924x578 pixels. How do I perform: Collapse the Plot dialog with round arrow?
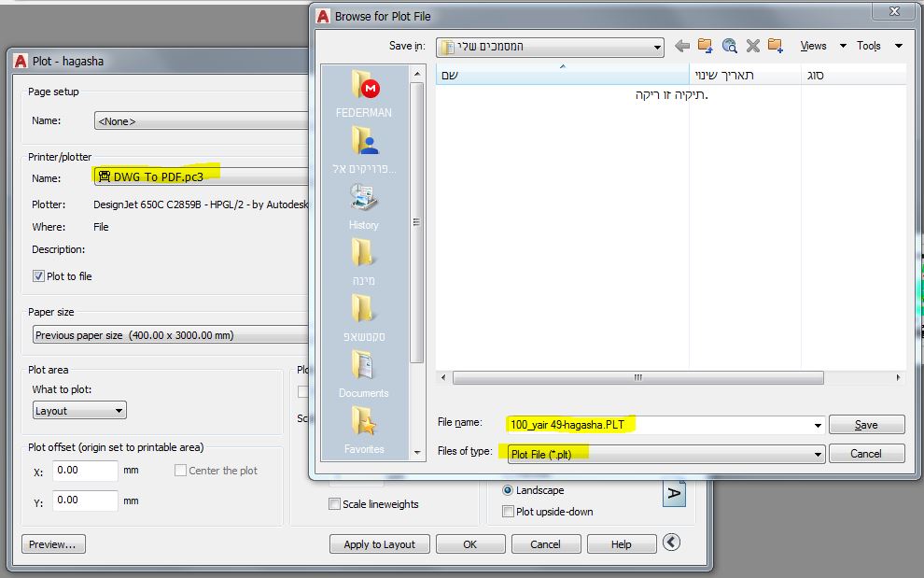(x=671, y=542)
